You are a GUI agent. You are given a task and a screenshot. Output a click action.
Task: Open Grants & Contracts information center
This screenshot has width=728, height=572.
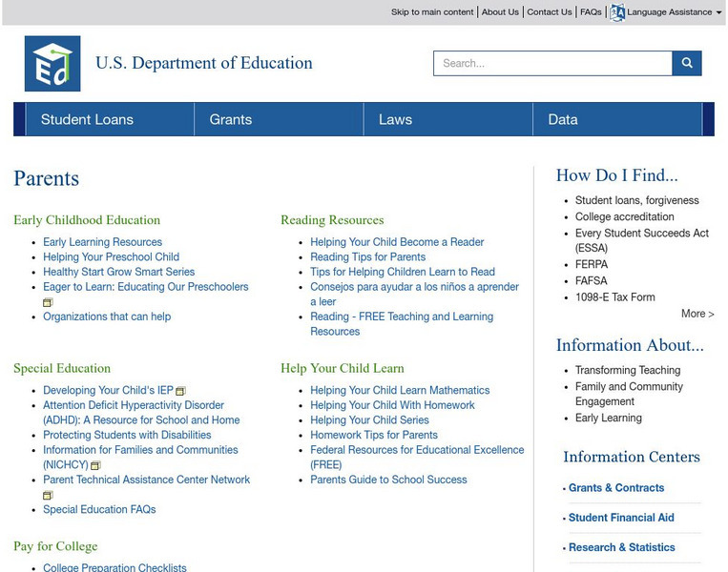point(616,488)
